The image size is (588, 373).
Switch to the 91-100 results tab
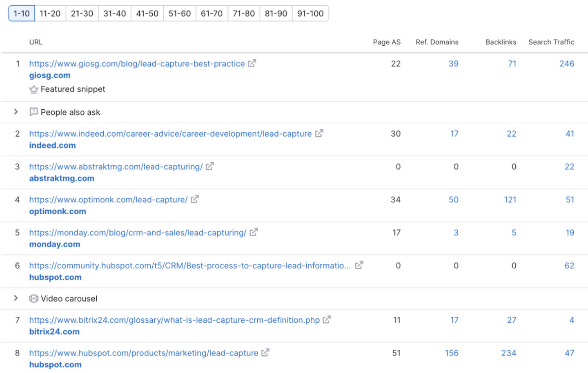click(x=310, y=13)
